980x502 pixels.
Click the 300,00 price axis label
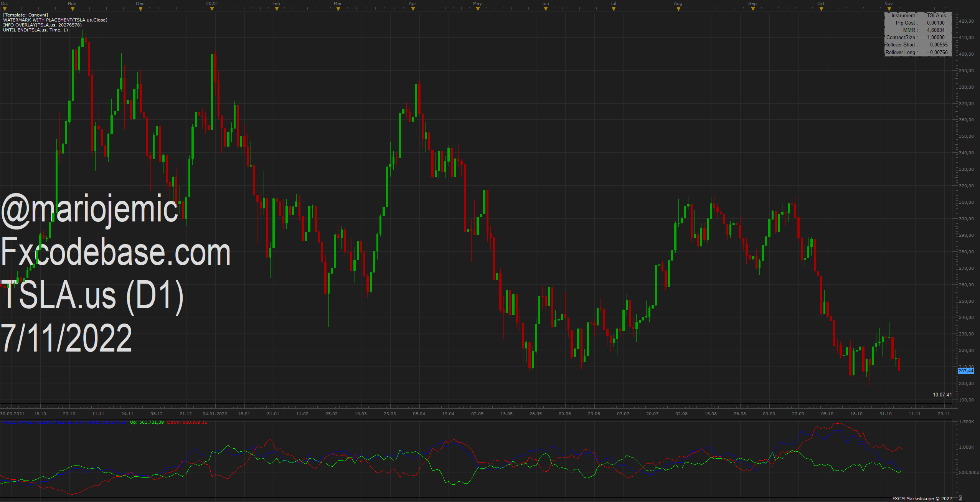(x=966, y=219)
